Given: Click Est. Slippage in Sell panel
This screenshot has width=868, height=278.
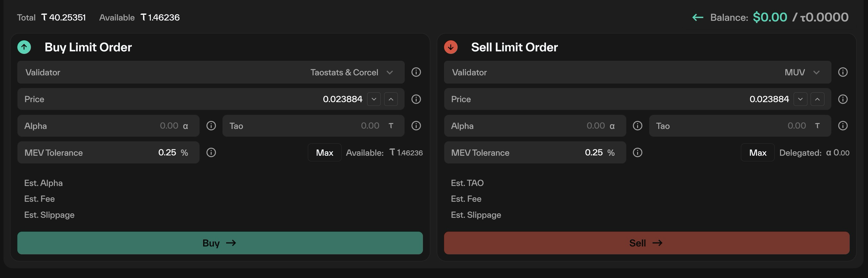Looking at the screenshot, I should tap(476, 215).
